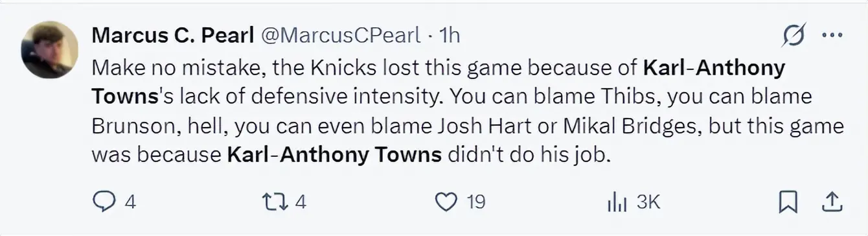Open the tweet via the 1h timestamp

(450, 36)
